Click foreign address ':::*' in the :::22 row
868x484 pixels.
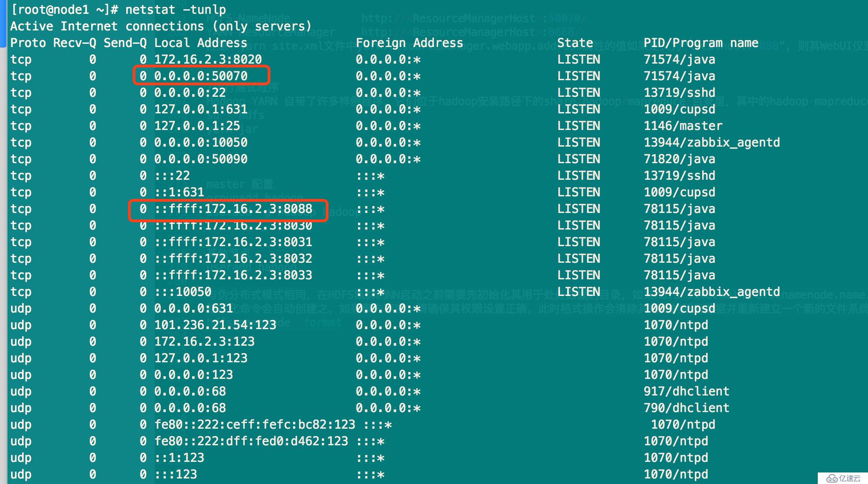pos(370,176)
